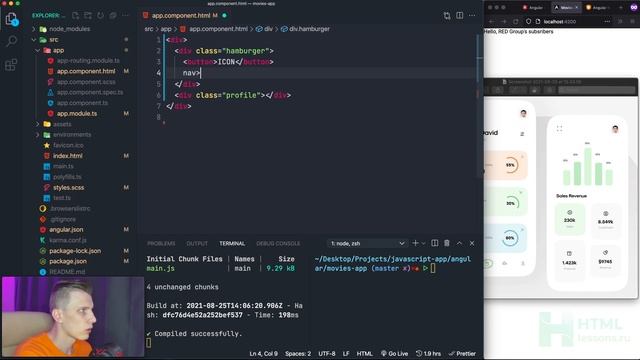Click breadcrumb app.component.html
The image size is (640, 360).
(x=214, y=29)
